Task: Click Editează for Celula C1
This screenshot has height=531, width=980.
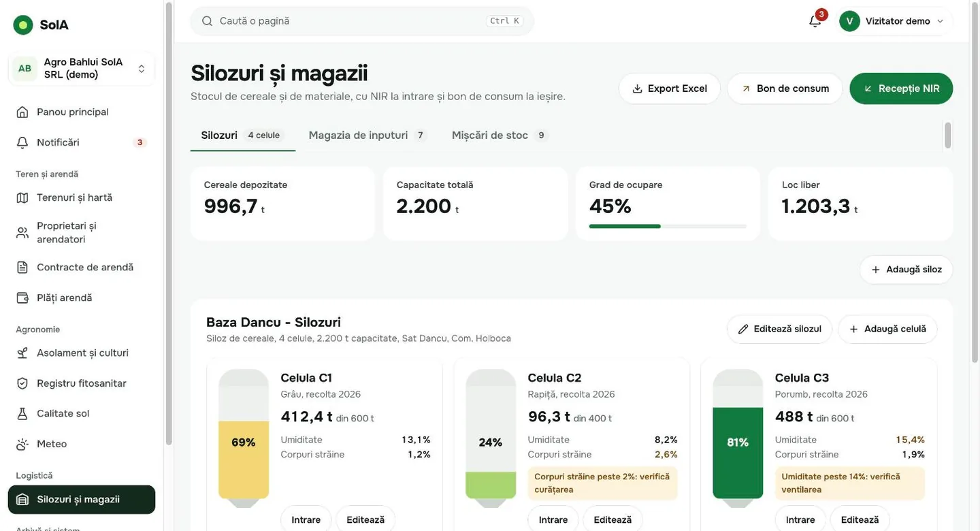Action: tap(365, 519)
